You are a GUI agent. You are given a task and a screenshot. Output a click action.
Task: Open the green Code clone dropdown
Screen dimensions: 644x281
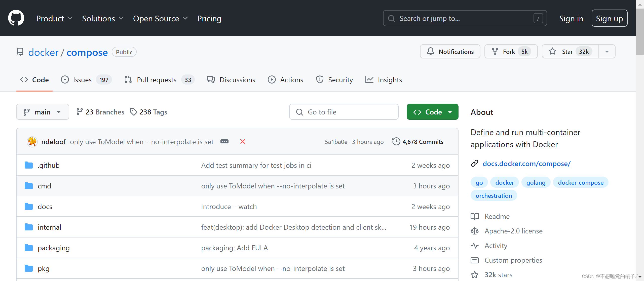coord(432,112)
